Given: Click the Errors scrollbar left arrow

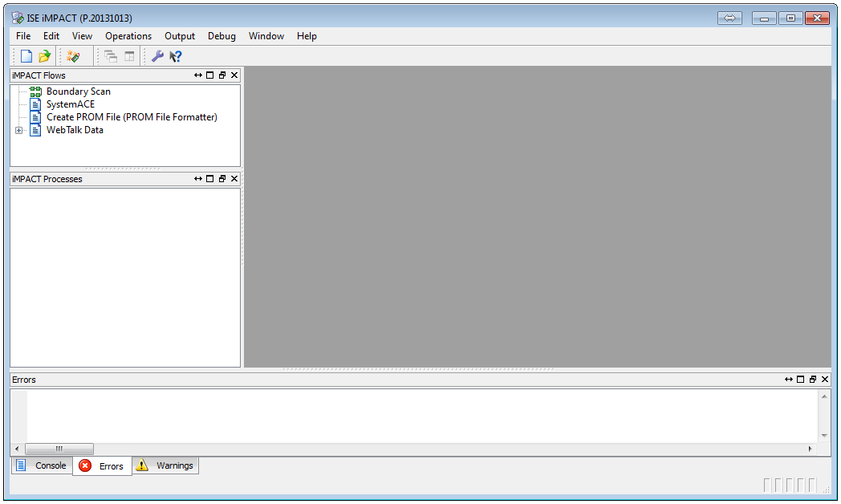Looking at the screenshot, I should pos(17,449).
